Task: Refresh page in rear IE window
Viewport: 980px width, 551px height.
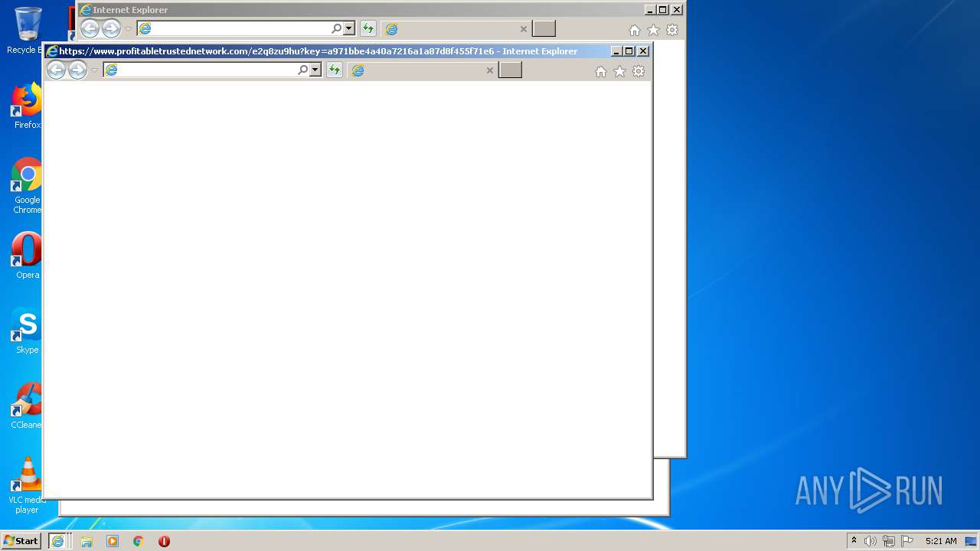Action: tap(368, 28)
